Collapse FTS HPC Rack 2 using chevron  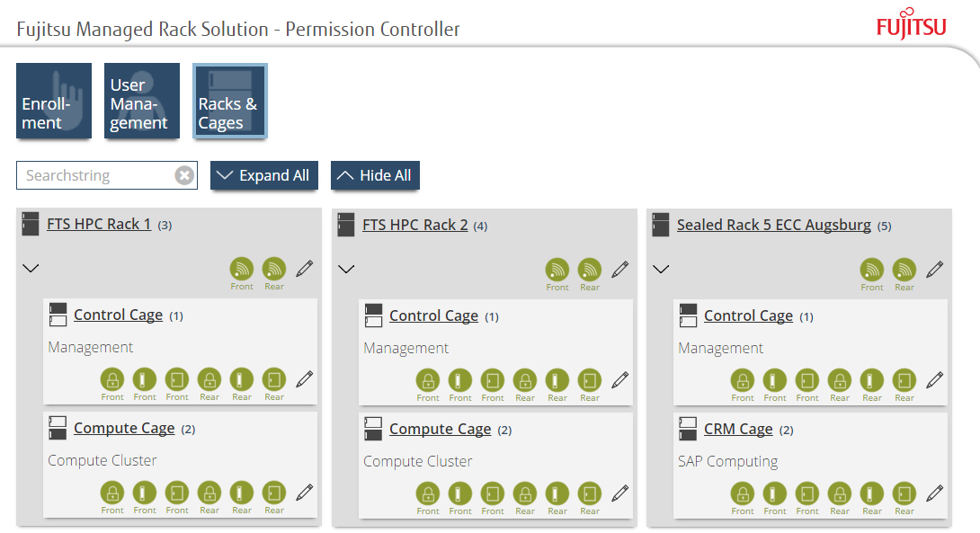coord(346,270)
